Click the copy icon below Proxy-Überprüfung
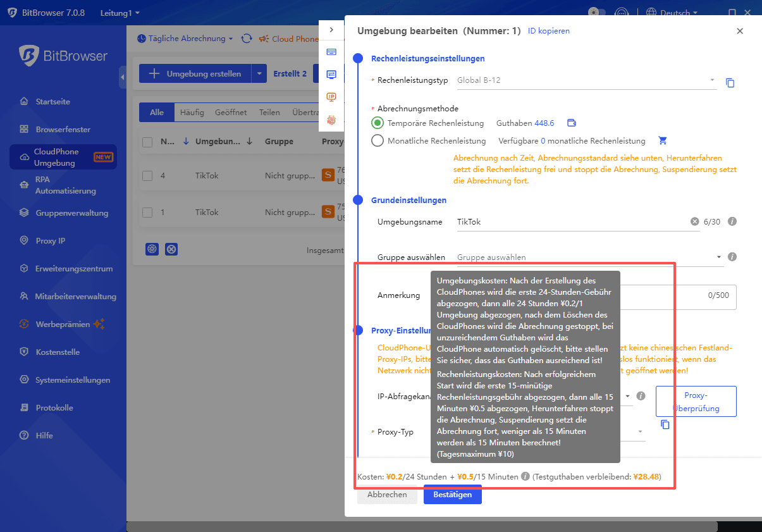 pyautogui.click(x=665, y=424)
